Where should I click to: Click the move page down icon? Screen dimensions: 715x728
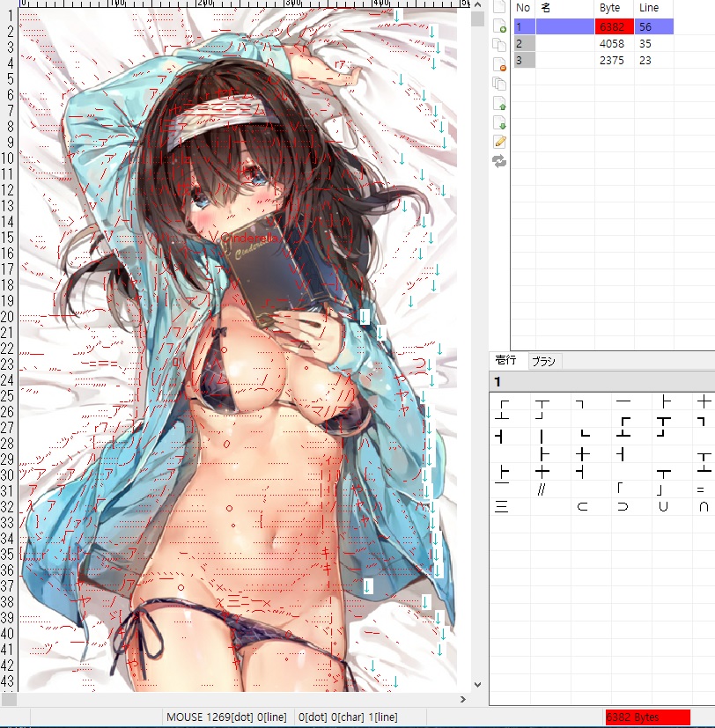(x=499, y=122)
